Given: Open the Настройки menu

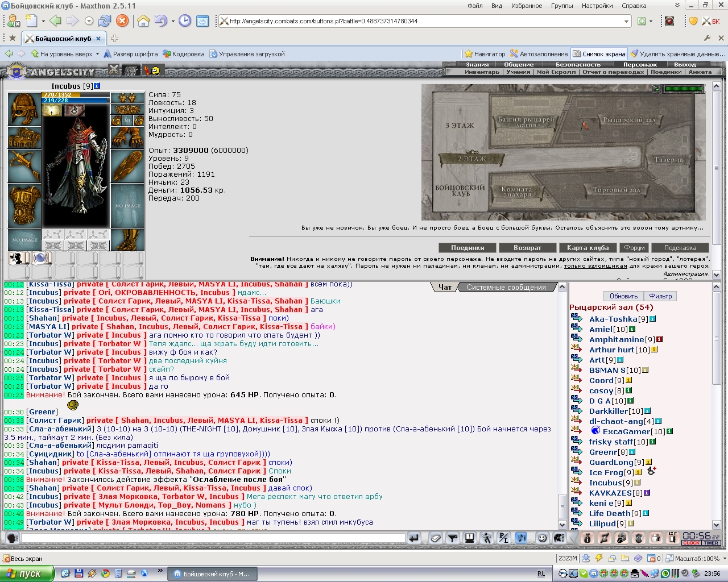Looking at the screenshot, I should [x=597, y=6].
